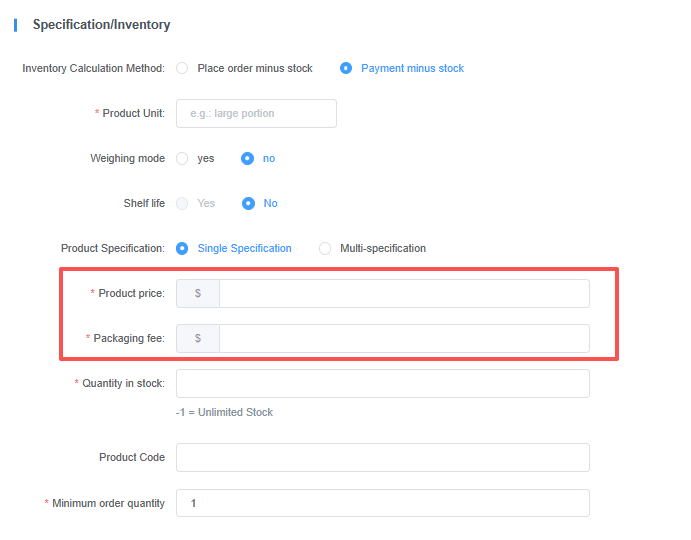
Task: Select Place order minus stock option
Action: point(182,69)
